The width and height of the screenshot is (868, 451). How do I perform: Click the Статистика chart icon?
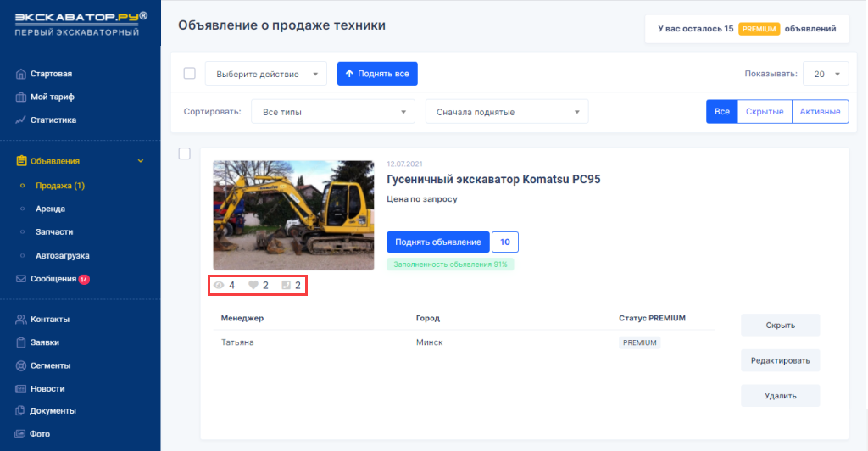[x=21, y=120]
